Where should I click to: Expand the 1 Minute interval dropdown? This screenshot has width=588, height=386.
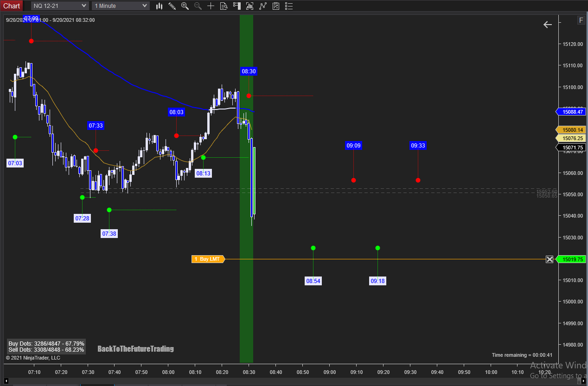point(121,6)
